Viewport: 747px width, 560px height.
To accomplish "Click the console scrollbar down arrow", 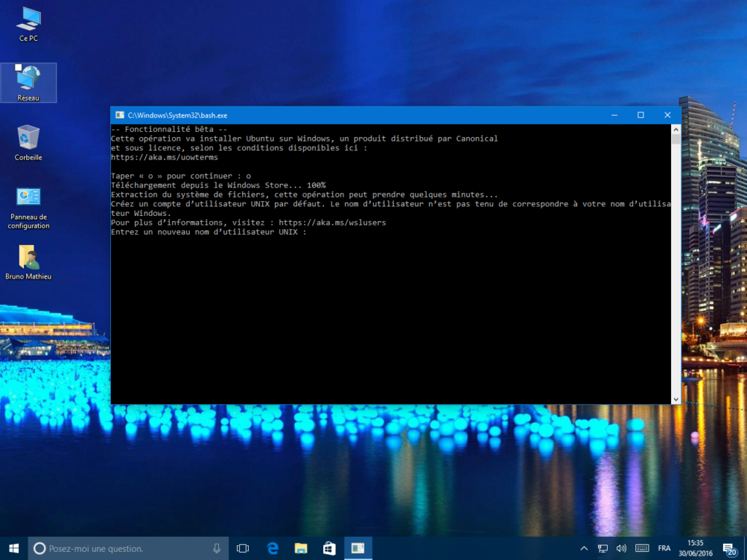I will pos(676,398).
